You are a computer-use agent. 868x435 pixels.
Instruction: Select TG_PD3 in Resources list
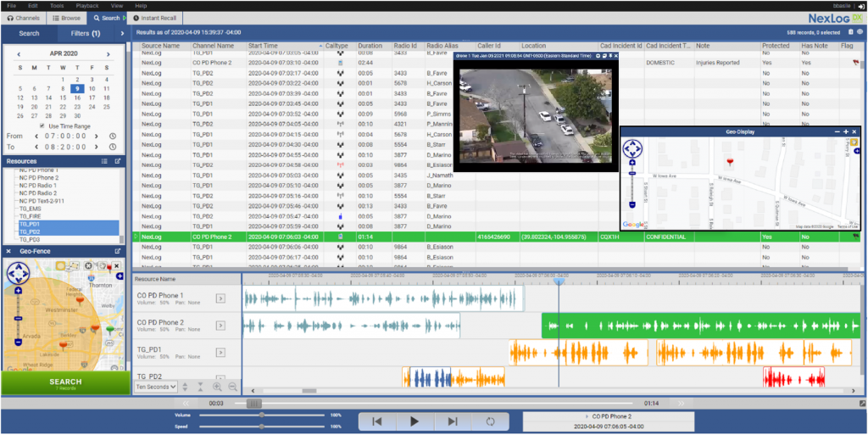click(x=30, y=240)
